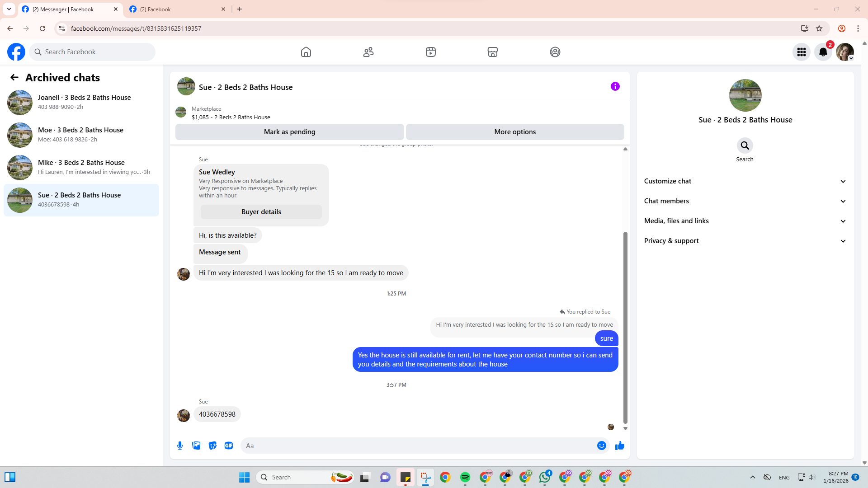
Task: Click the Buyer details button
Action: [x=261, y=212]
